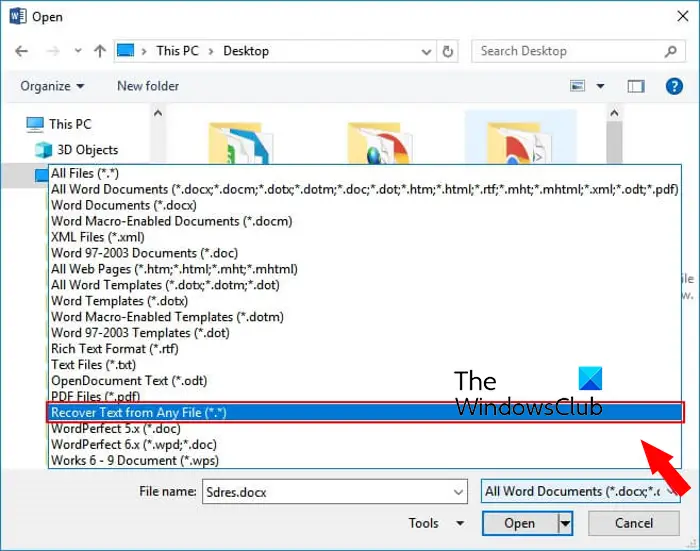
Task: Click the computer icon in address bar
Action: (125, 50)
